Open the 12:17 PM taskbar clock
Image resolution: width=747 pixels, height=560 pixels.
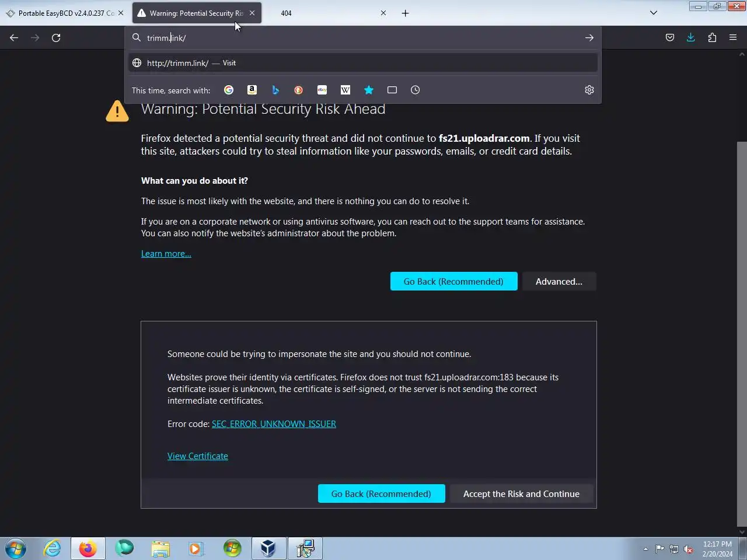[717, 549]
